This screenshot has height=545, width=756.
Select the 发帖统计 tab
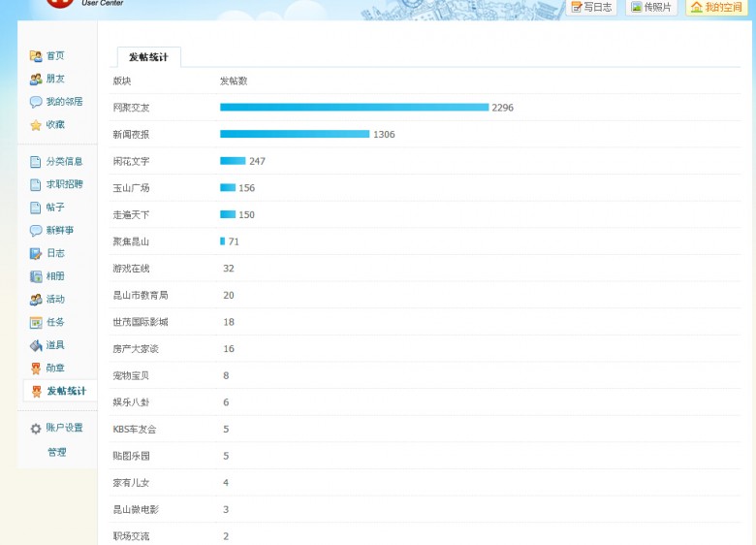point(148,57)
